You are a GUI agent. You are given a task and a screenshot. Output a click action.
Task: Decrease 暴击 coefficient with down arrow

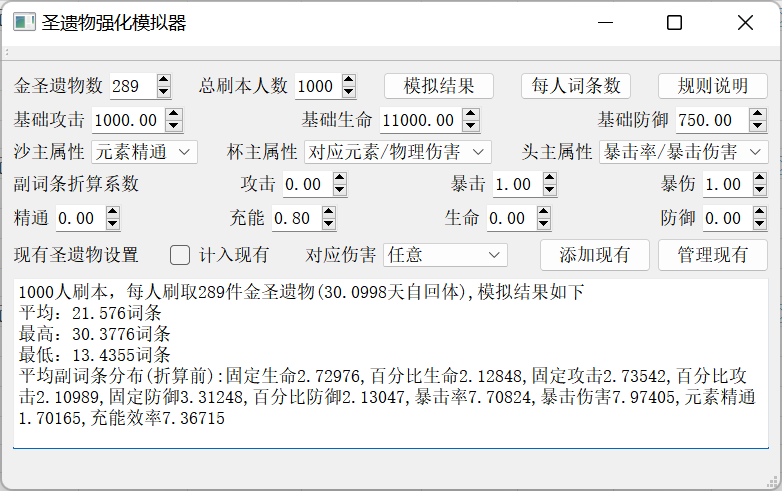coord(550,189)
